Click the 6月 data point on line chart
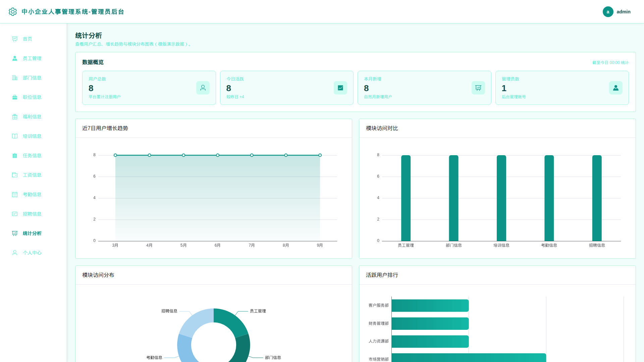 pyautogui.click(x=218, y=155)
